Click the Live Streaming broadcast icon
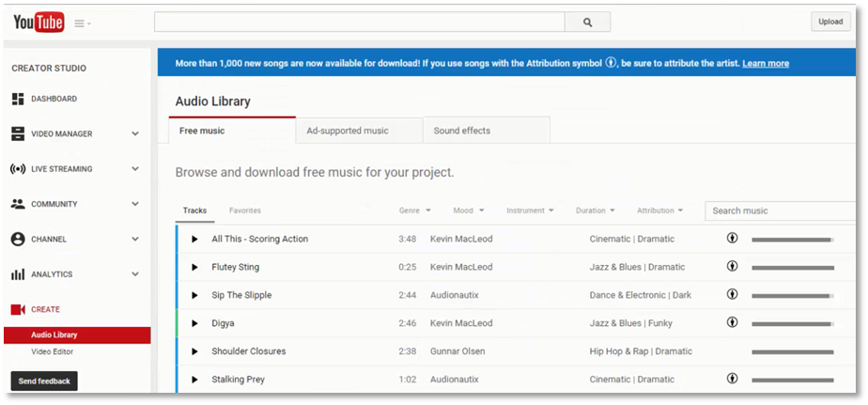This screenshot has height=405, width=868. click(18, 169)
